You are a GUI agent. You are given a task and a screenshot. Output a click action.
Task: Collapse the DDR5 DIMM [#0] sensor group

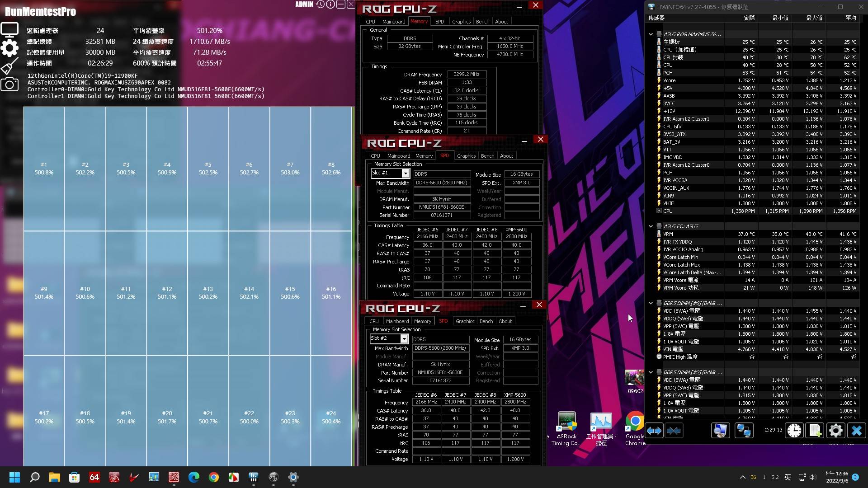[x=651, y=303]
